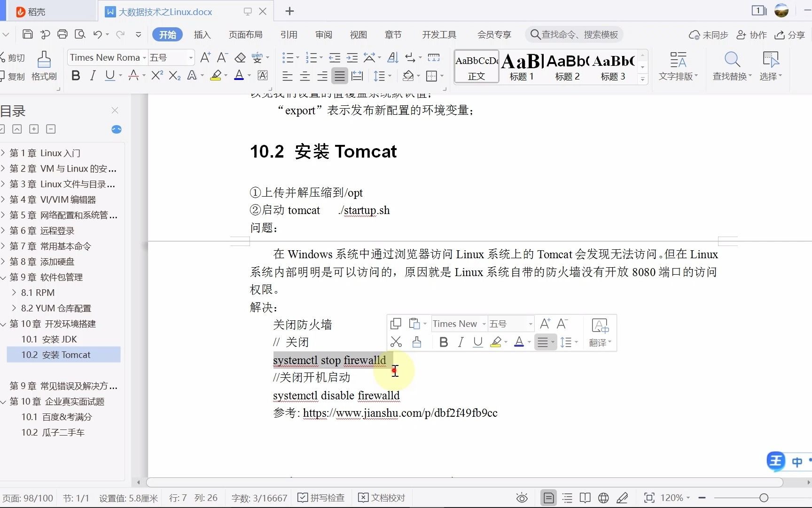Toggle superscript formatting
The height and width of the screenshot is (508, 812).
pos(156,75)
